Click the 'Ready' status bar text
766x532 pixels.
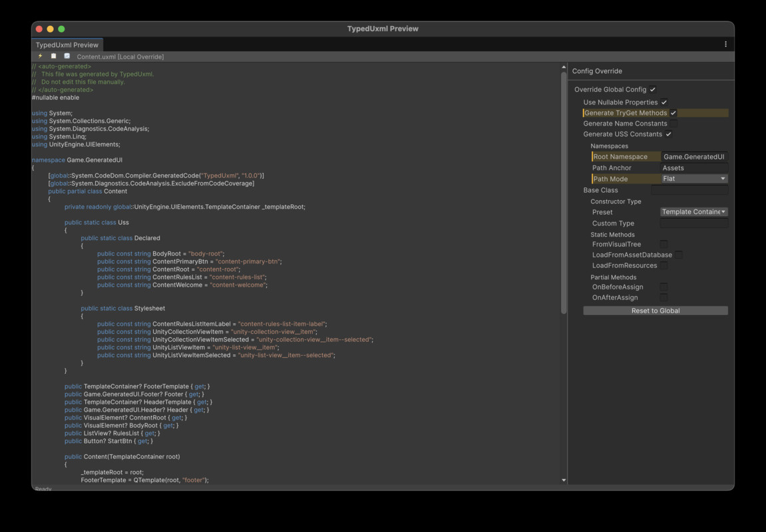pos(43,489)
